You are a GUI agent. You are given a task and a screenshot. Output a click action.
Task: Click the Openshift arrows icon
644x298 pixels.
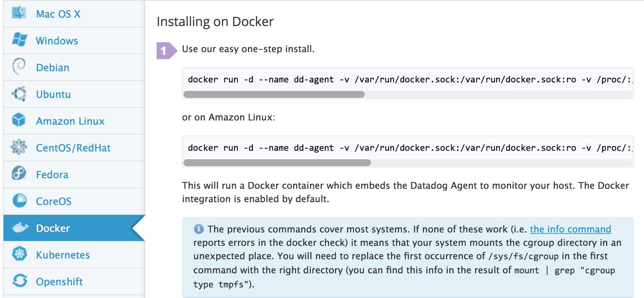[20, 281]
